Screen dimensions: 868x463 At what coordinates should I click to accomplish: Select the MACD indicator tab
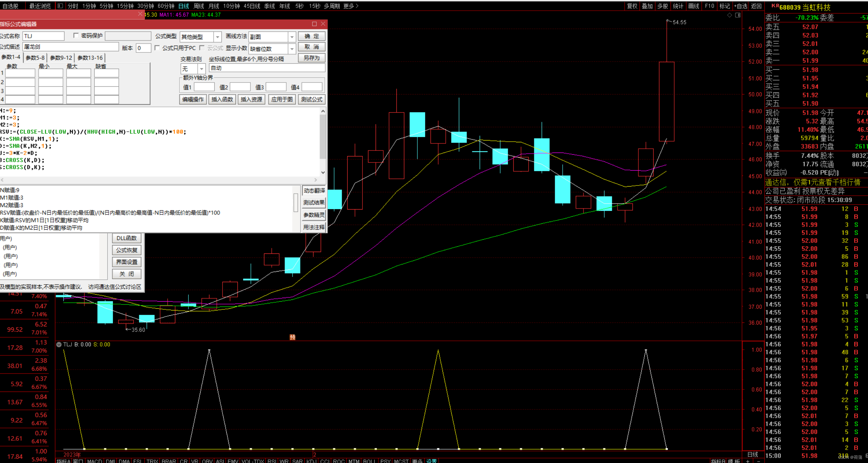tap(95, 461)
